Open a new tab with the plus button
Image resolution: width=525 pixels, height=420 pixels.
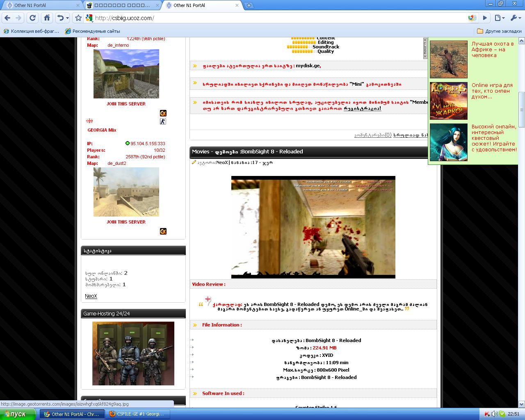pos(249,5)
